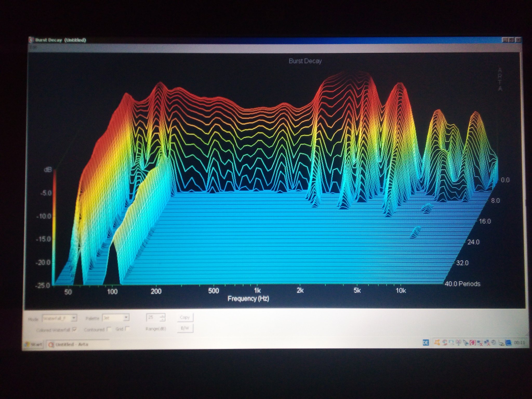The height and width of the screenshot is (399, 532).
Task: Click the -25.0 dB axis label
Action: coord(43,285)
